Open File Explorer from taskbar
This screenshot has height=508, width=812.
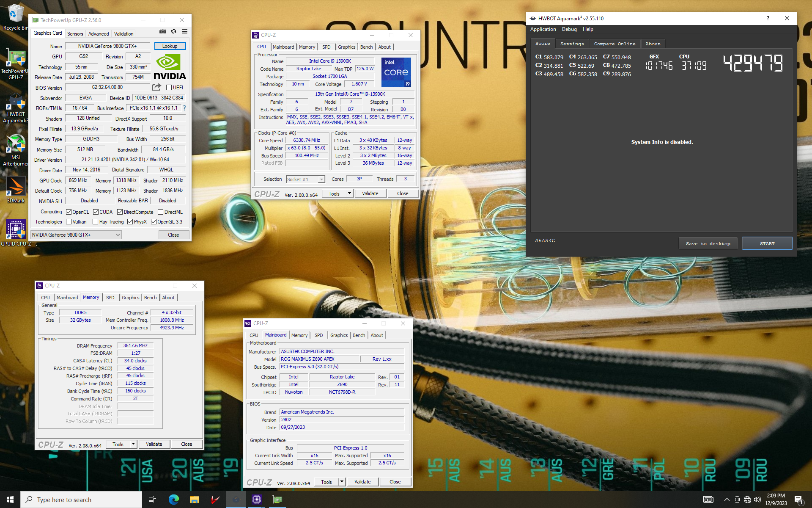pyautogui.click(x=194, y=500)
